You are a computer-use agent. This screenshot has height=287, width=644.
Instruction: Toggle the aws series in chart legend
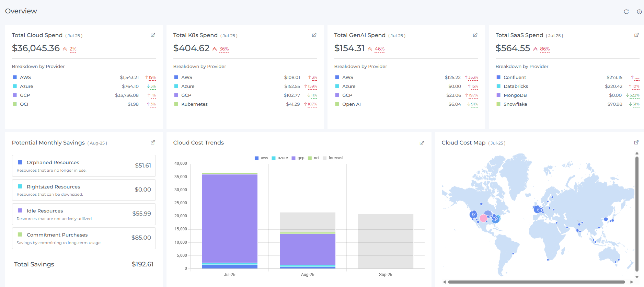[261, 158]
